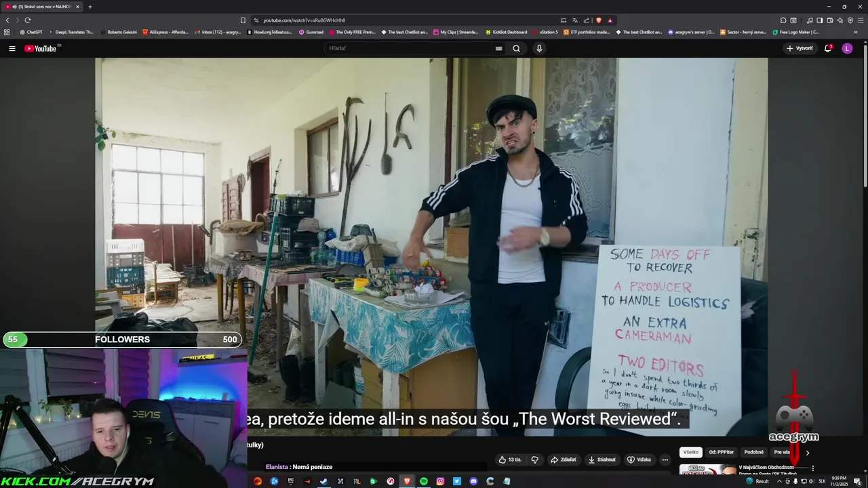Open the DeepL Translate bookmark
The width and height of the screenshot is (868, 488).
point(71,32)
